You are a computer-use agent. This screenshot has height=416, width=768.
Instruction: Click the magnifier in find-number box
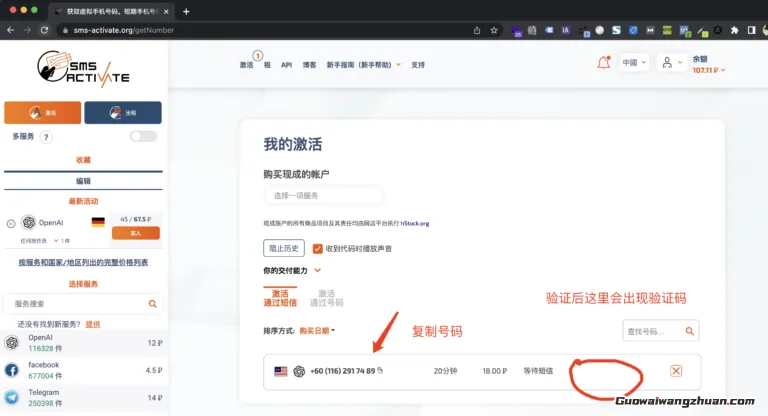coord(690,332)
